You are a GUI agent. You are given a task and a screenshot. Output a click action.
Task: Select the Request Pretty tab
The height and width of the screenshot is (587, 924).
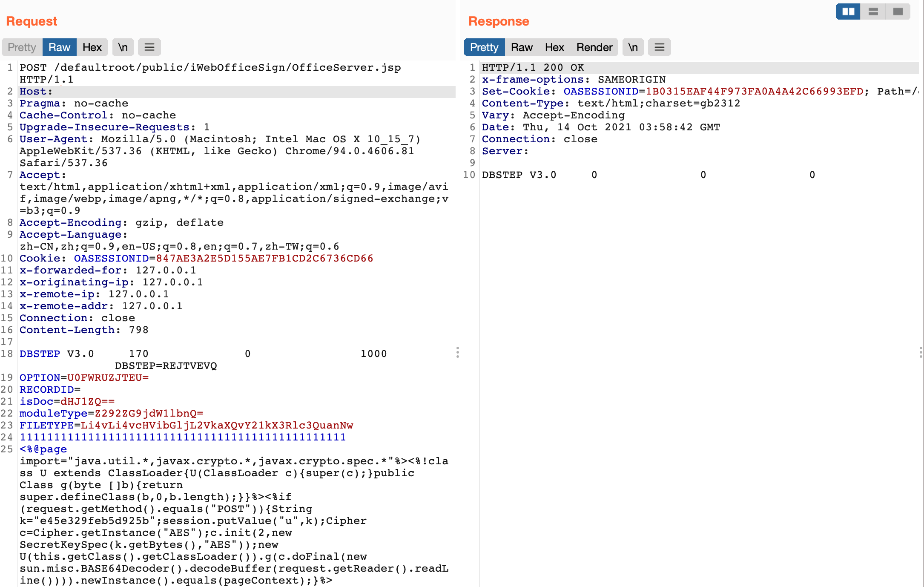click(22, 47)
